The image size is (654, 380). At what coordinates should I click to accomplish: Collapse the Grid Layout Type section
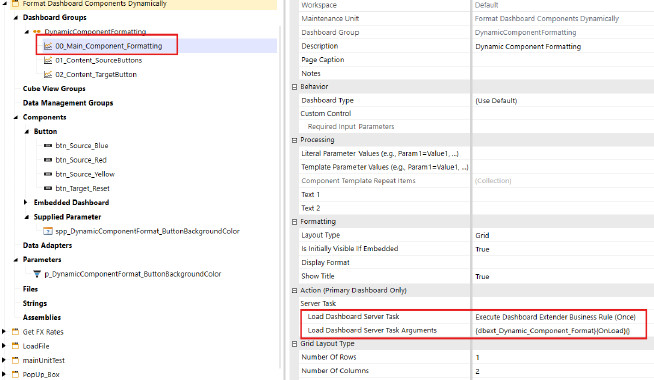pos(294,344)
